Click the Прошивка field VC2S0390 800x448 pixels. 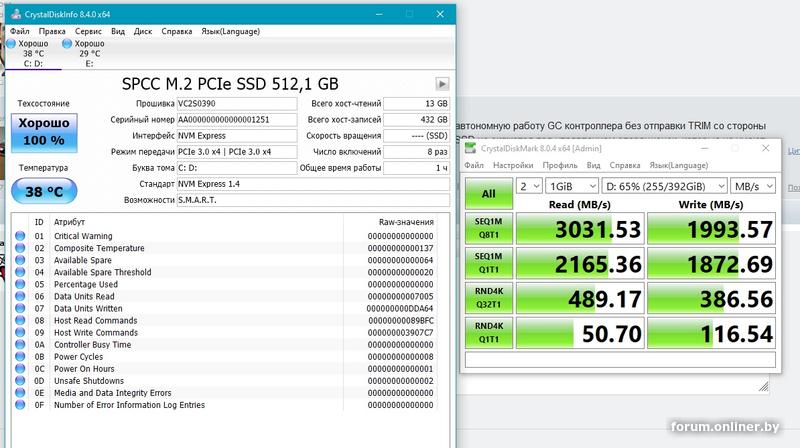[237, 104]
